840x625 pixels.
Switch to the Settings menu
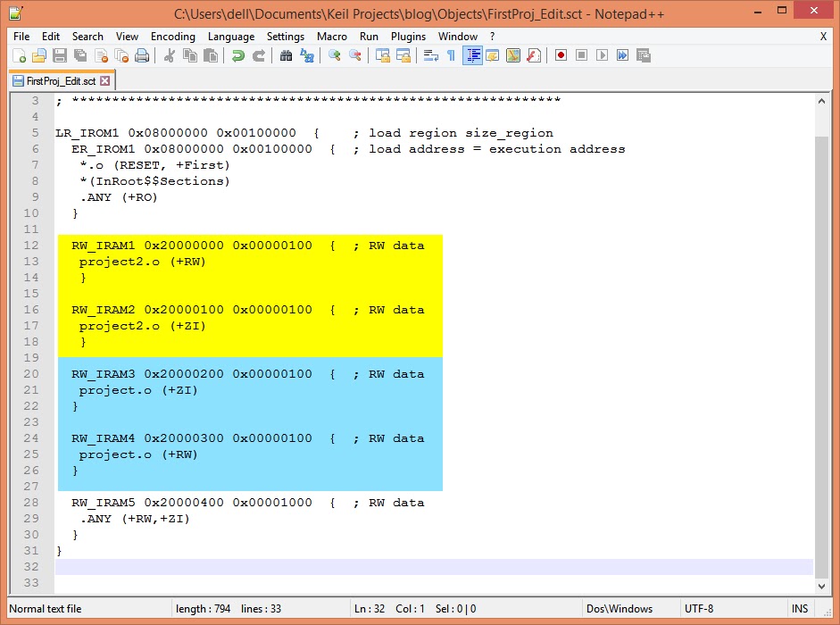[x=287, y=37]
